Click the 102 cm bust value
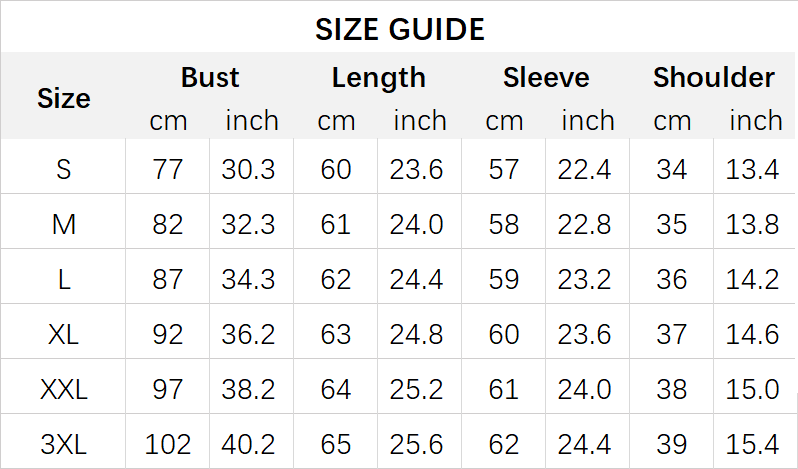Image resolution: width=798 pixels, height=469 pixels. 168,442
